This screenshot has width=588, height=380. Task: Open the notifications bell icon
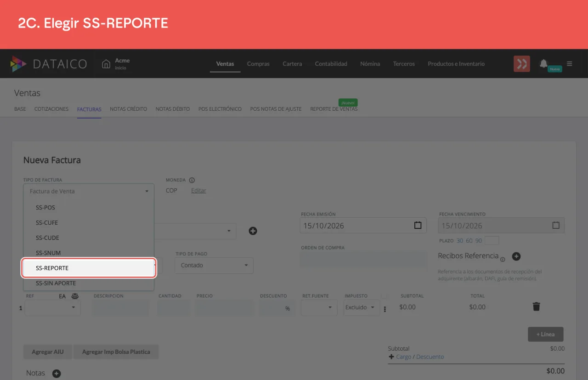point(543,63)
